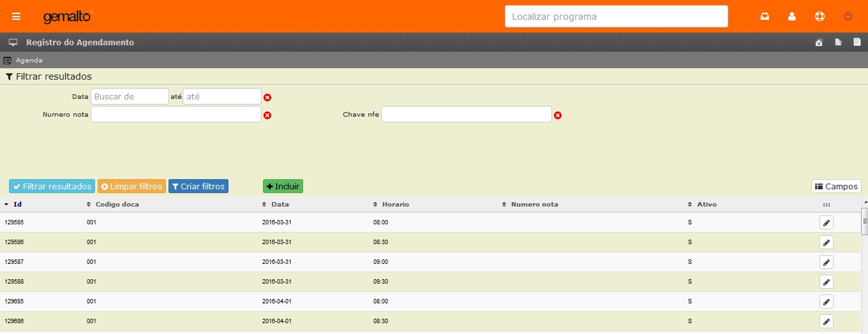This screenshot has height=334, width=868.
Task: Focus the Numero nota input field
Action: [x=176, y=115]
